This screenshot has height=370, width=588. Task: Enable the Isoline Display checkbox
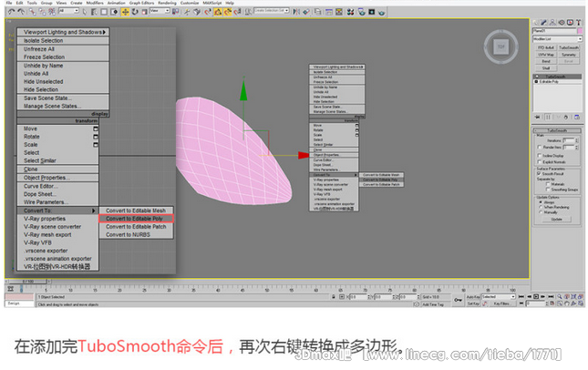539,156
